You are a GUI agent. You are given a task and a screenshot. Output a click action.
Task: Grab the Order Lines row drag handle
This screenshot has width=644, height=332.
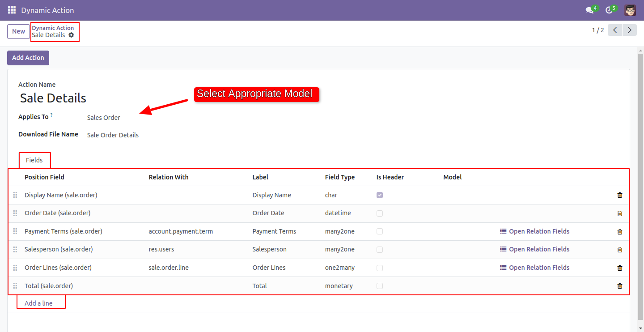tap(15, 268)
